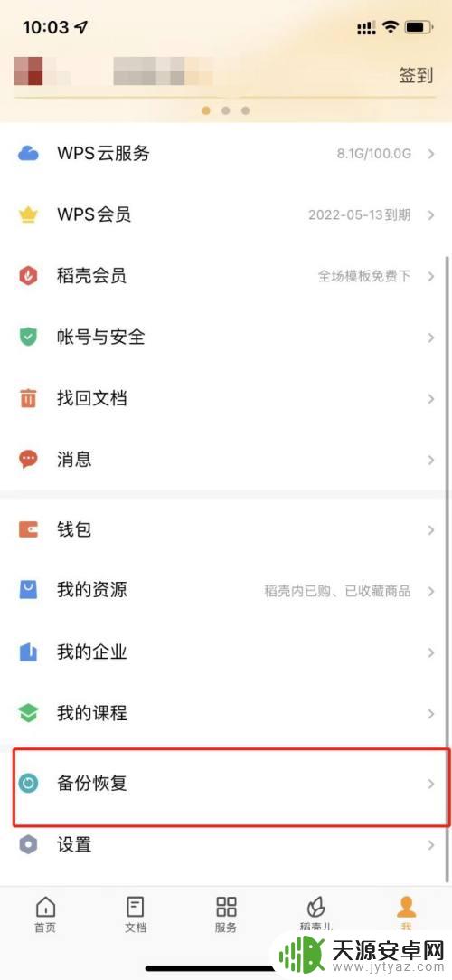The height and width of the screenshot is (980, 452).
Task: Tap the 钱包 wallet icon
Action: click(x=28, y=529)
